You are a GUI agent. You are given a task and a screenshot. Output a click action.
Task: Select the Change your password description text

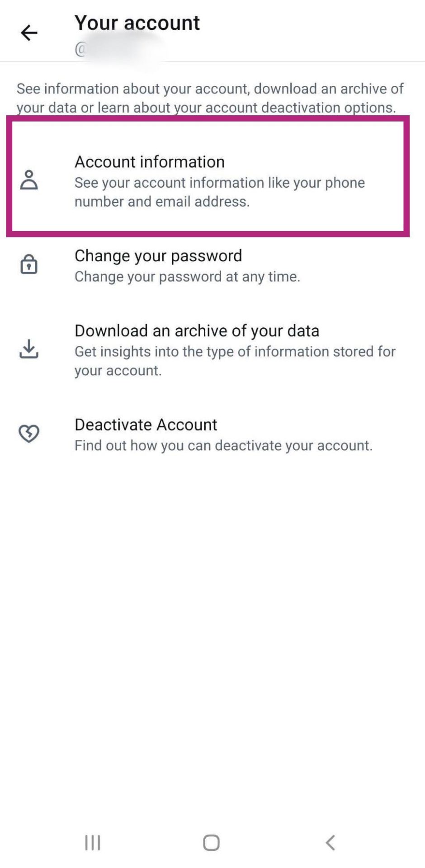pos(188,277)
